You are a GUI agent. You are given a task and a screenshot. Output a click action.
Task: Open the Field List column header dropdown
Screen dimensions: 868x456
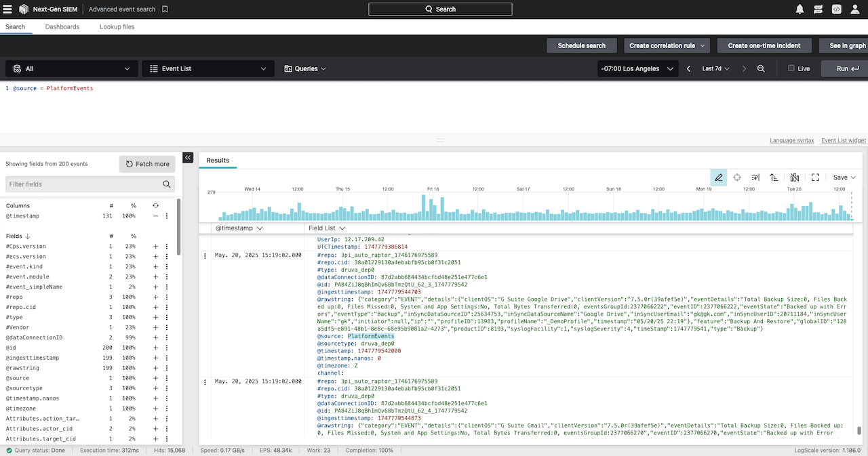click(x=342, y=228)
